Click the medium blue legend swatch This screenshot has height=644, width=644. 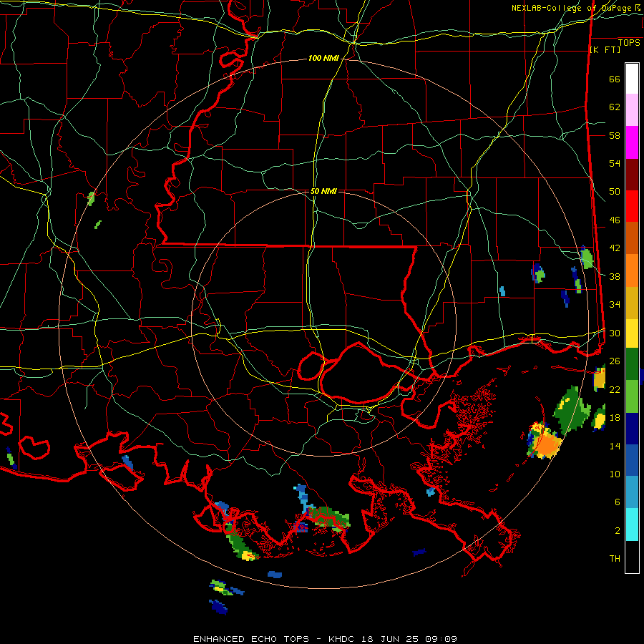click(x=632, y=460)
